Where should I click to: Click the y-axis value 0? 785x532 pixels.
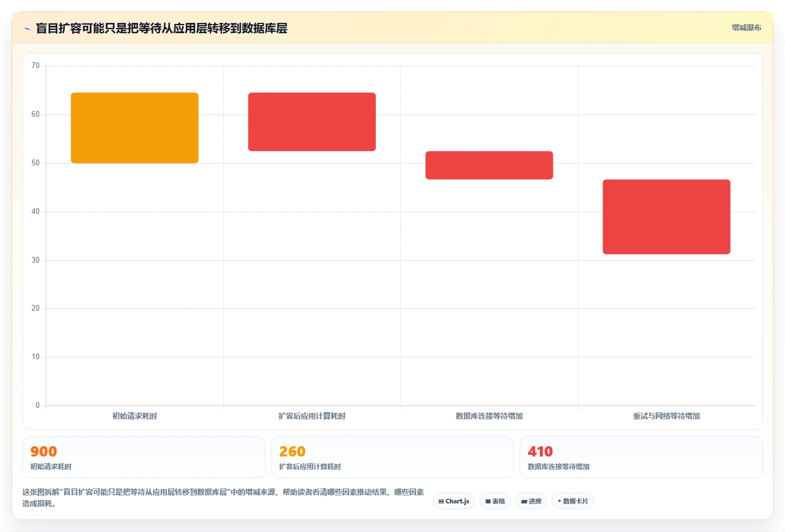38,406
